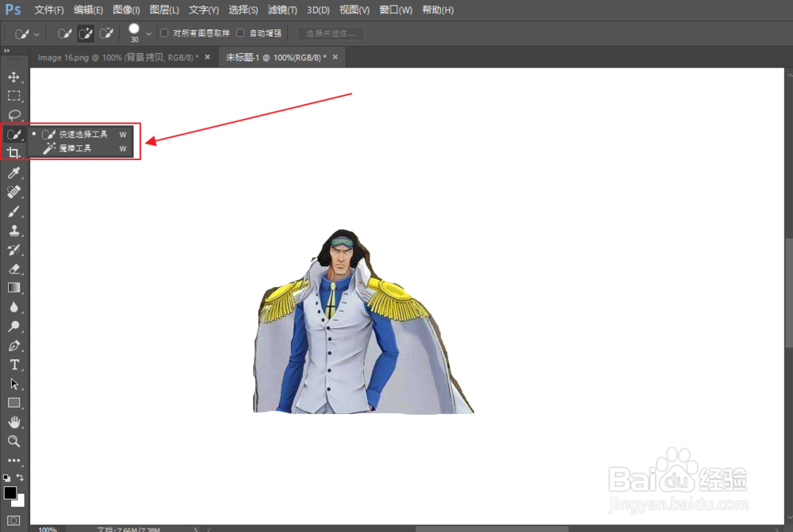Open 图层(L) menu
The width and height of the screenshot is (793, 532).
164,10
